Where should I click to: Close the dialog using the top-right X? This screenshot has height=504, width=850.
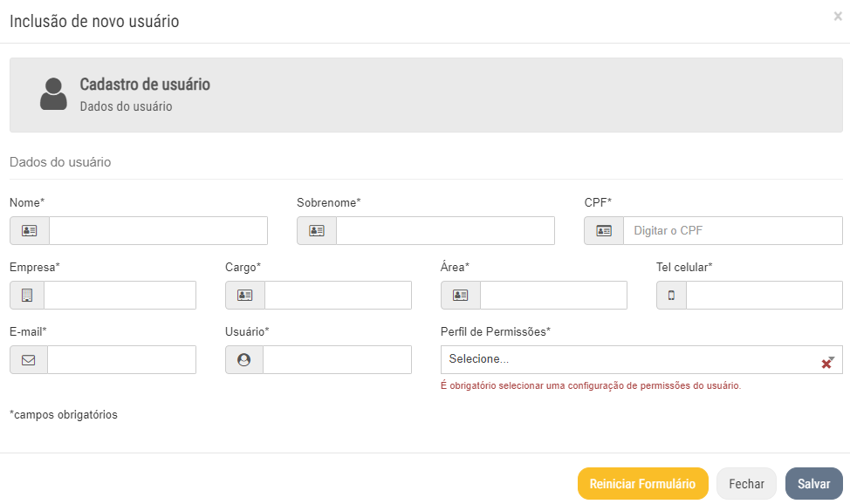(838, 16)
